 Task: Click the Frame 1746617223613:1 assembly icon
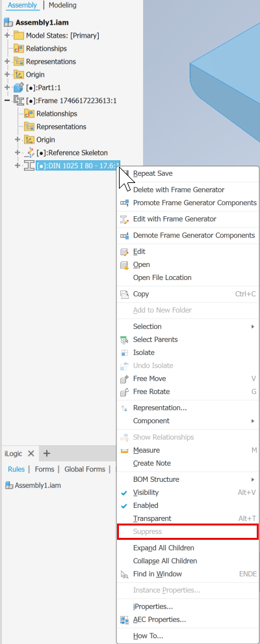click(x=19, y=101)
